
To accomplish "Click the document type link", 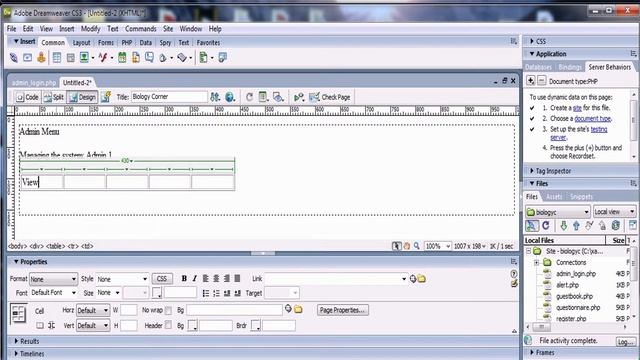I will 593,119.
